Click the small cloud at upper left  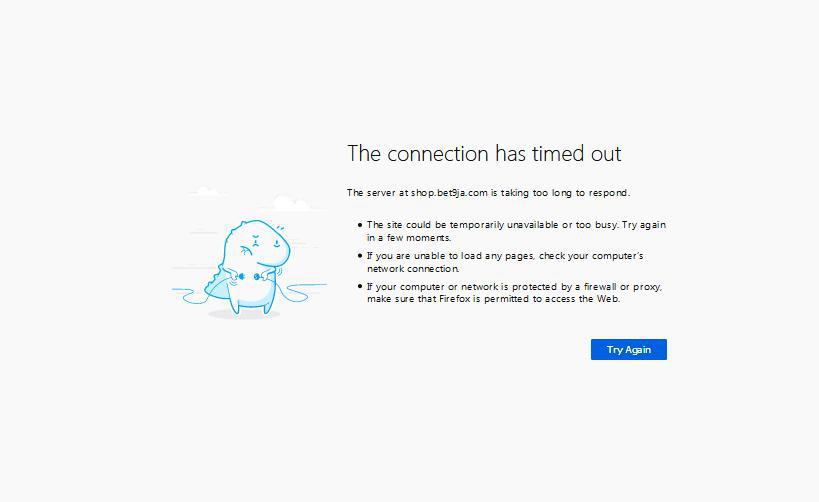click(x=206, y=192)
